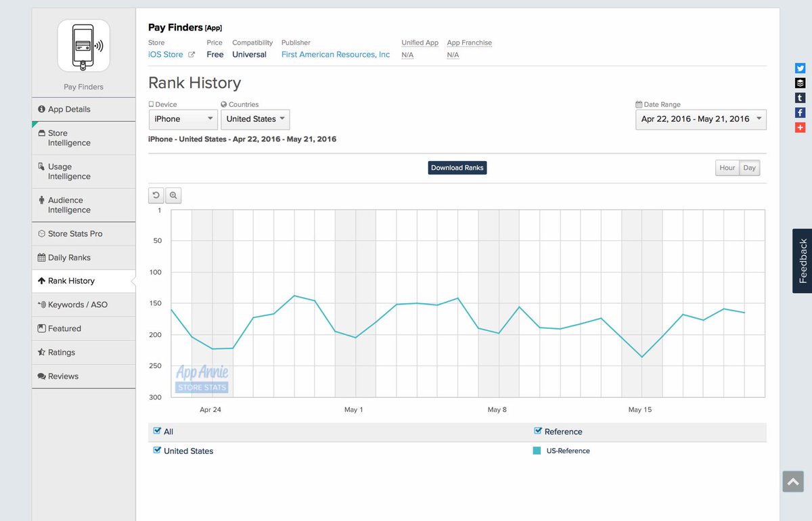Open the Date Range dropdown

[701, 119]
